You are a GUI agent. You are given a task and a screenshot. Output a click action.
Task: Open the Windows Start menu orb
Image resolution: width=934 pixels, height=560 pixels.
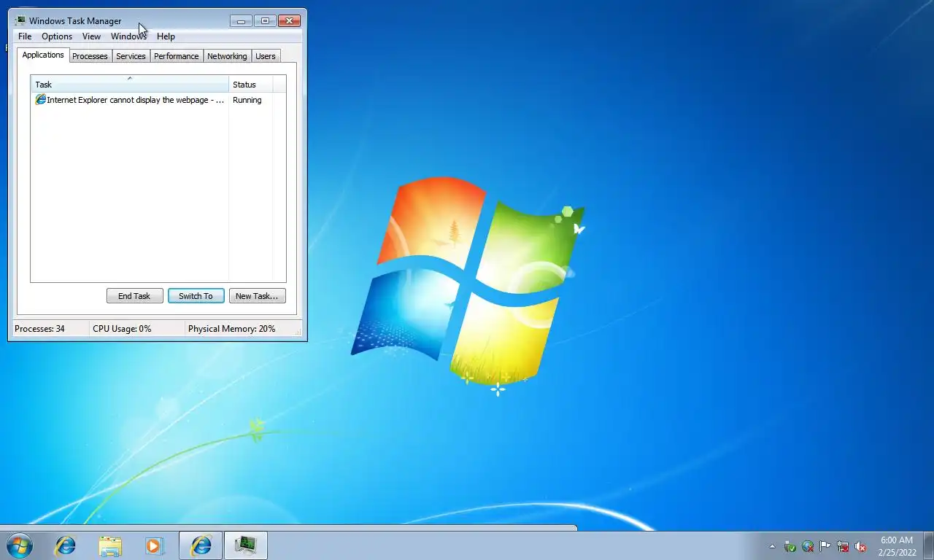19,545
